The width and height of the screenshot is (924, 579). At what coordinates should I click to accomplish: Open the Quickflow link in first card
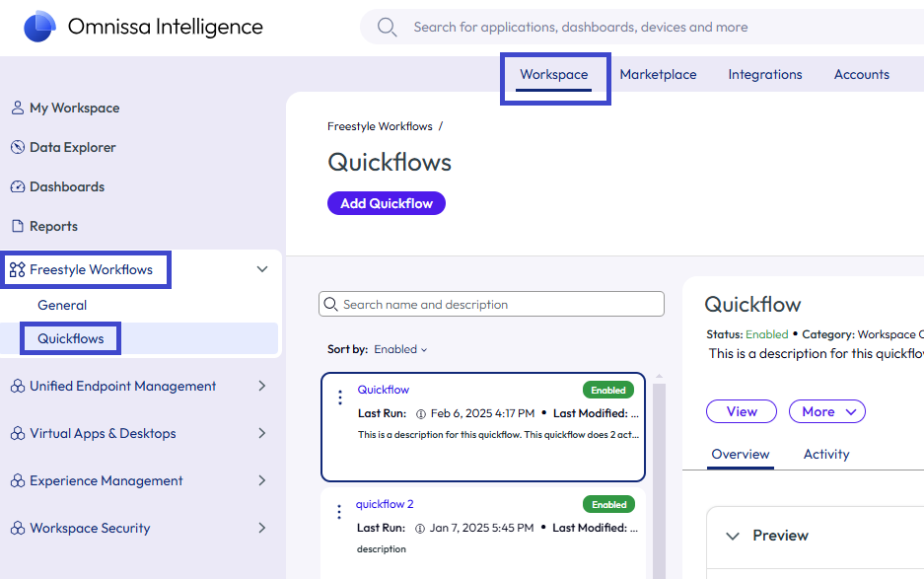(x=383, y=390)
